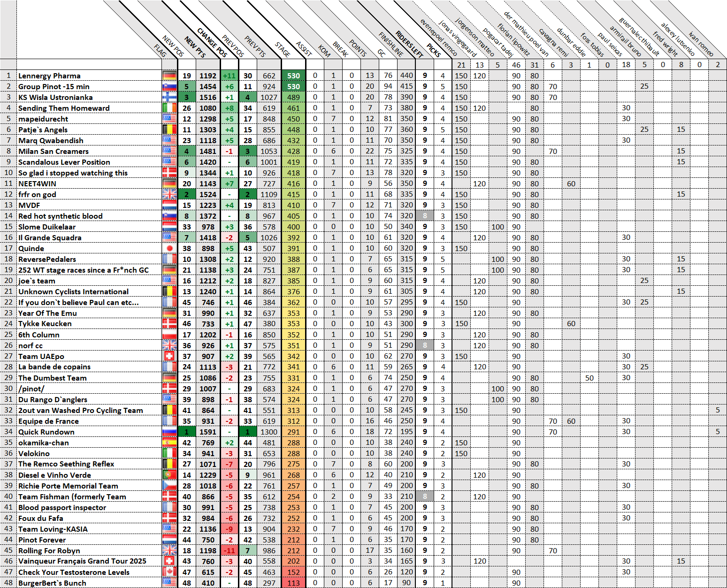Click the UK flag in the frfr on god row
727x588 pixels.
coord(169,194)
